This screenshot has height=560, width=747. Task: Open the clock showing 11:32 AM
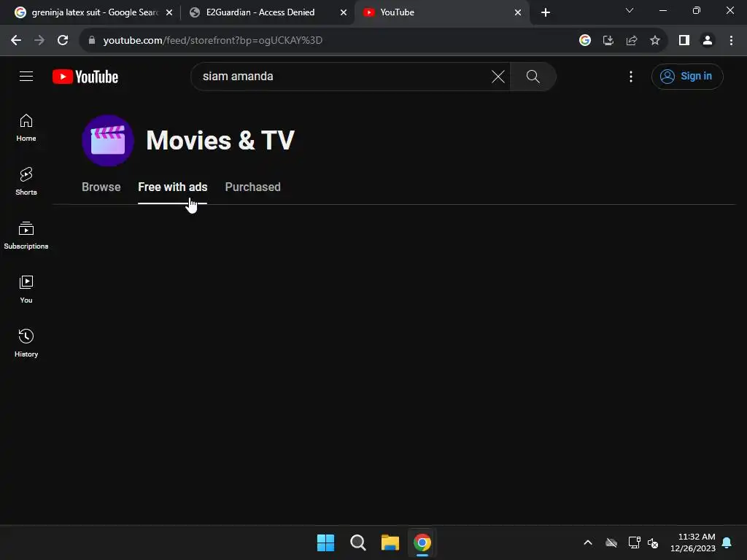tap(693, 542)
